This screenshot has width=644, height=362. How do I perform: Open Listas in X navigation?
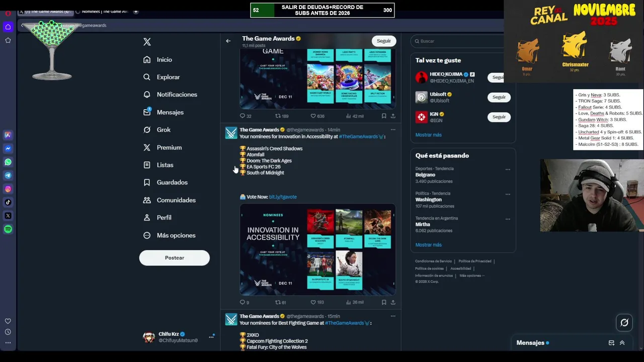(158, 165)
